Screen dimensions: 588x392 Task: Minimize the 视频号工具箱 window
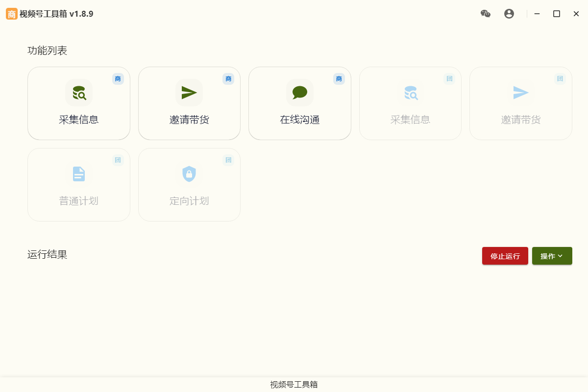537,14
